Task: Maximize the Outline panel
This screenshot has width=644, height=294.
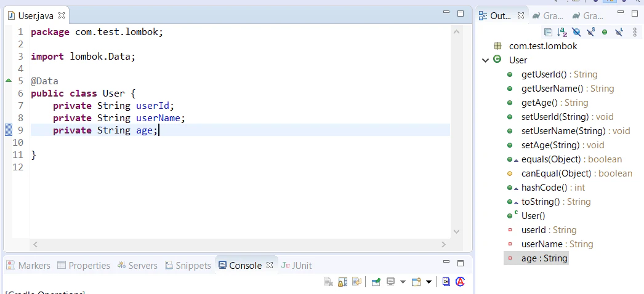Action: click(x=634, y=13)
